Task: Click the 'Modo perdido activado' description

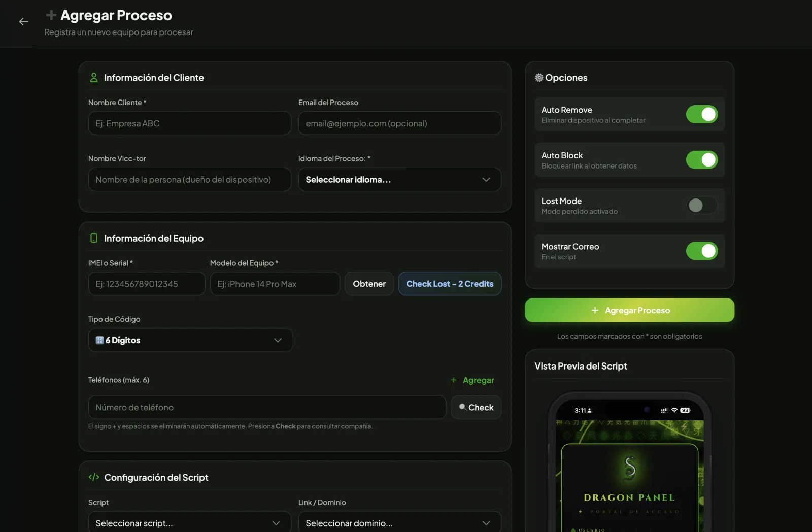Action: pos(580,212)
